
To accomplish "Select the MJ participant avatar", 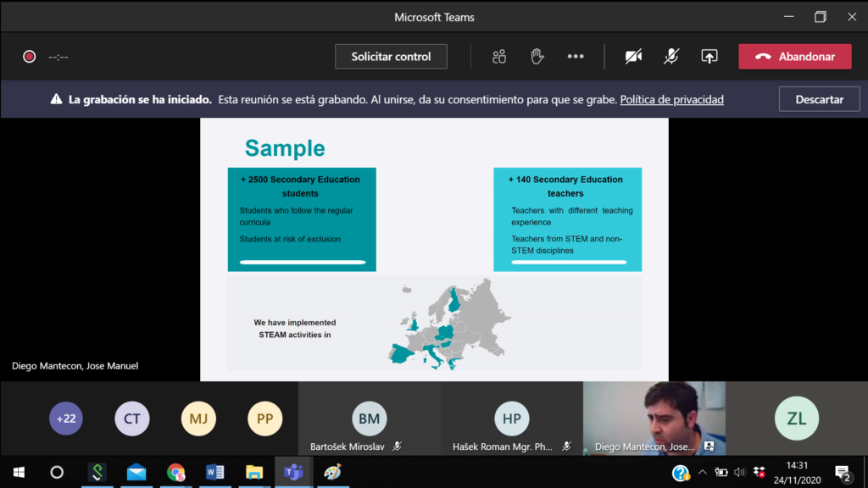I will (198, 419).
